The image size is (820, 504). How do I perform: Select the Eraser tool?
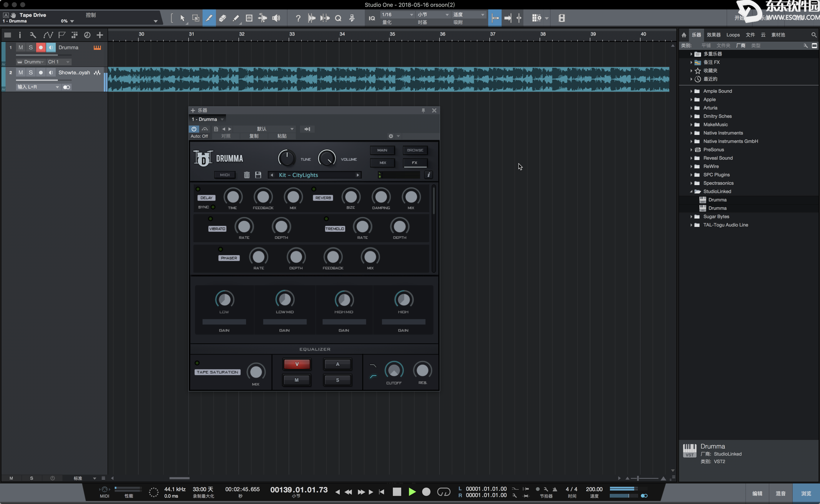tap(223, 18)
